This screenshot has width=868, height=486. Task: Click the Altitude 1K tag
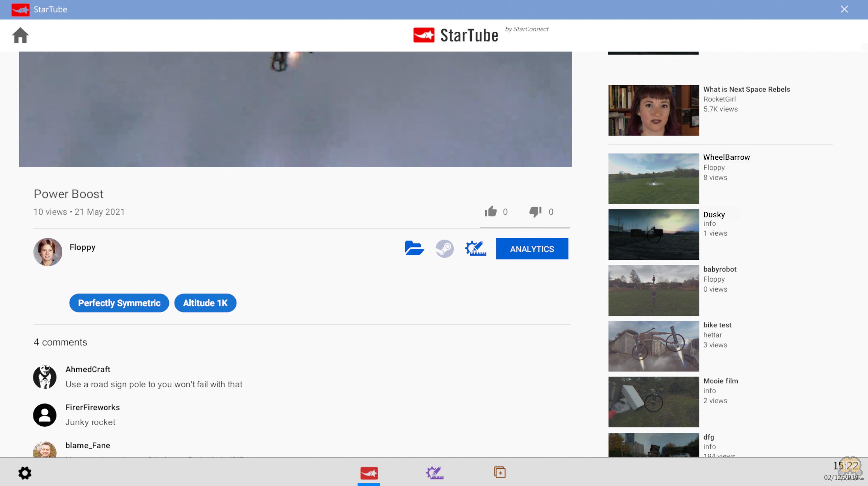point(205,303)
